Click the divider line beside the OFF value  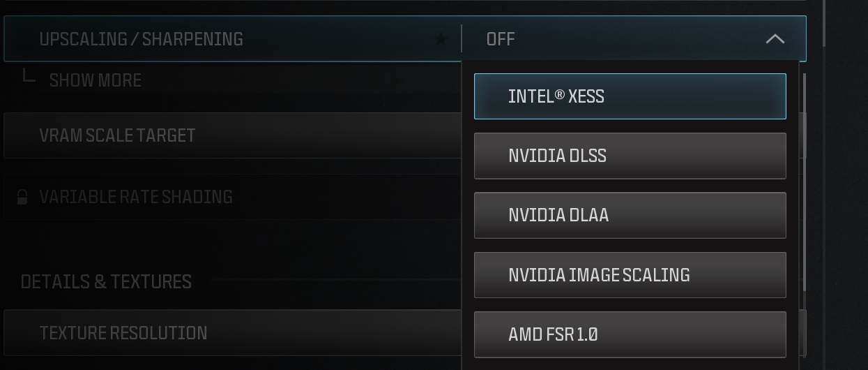point(462,39)
